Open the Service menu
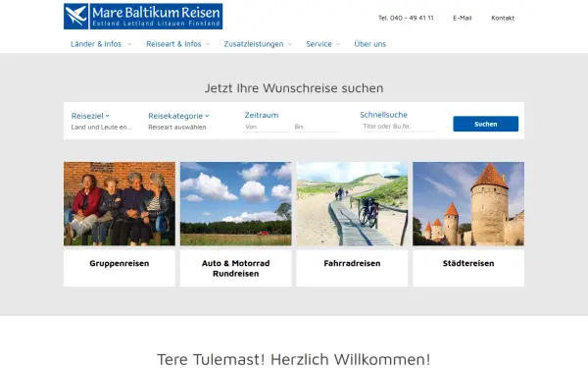588x368 pixels. [x=318, y=44]
